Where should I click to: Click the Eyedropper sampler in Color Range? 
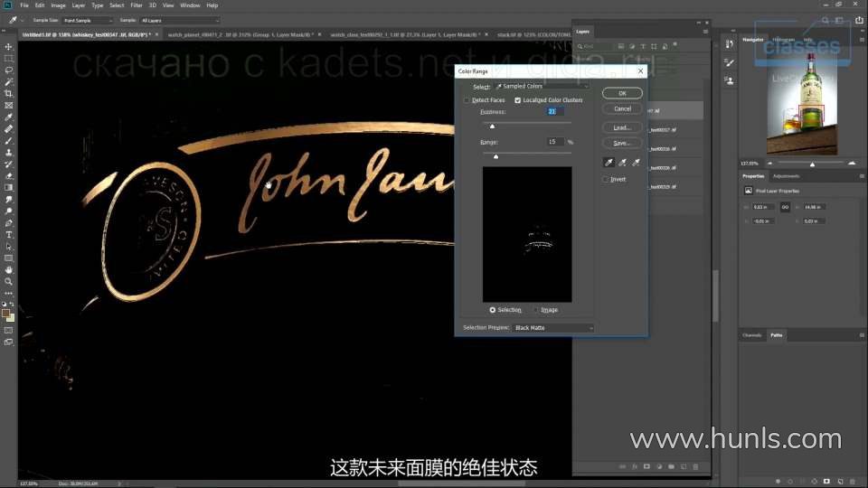609,162
